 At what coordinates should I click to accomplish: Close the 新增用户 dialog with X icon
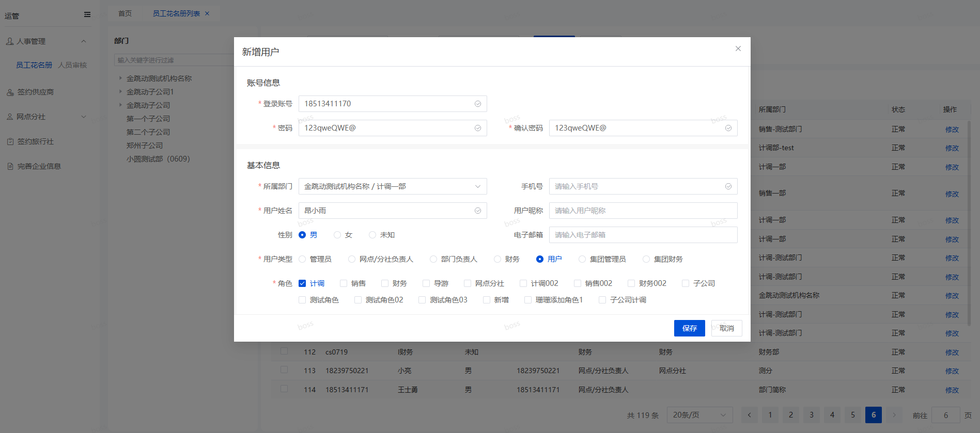(x=738, y=49)
